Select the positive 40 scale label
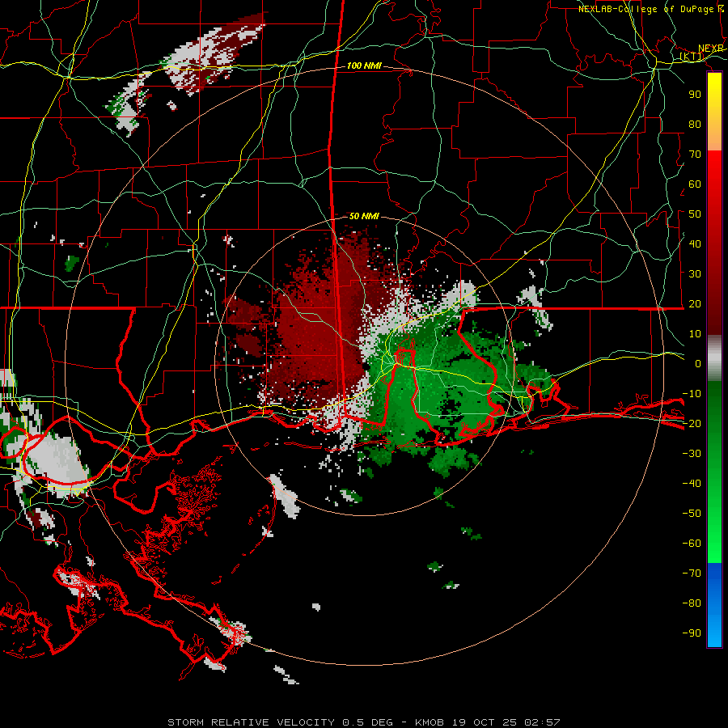This screenshot has width=728, height=728. point(695,244)
